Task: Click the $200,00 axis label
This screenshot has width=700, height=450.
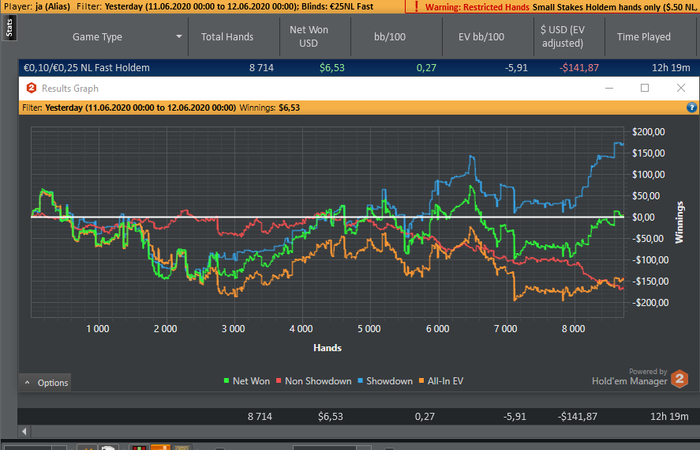Action: pyautogui.click(x=648, y=132)
